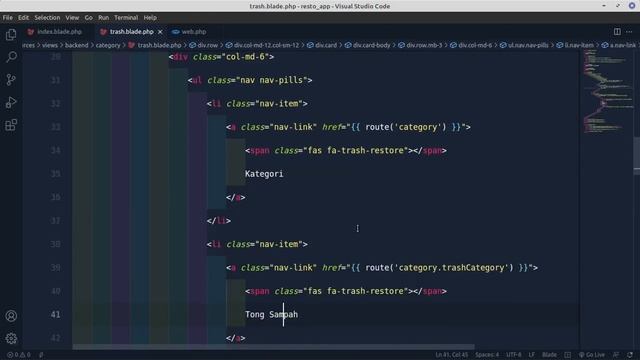This screenshot has width=640, height=360.
Task: Click the notifications bell in status bar
Action: tap(630, 355)
